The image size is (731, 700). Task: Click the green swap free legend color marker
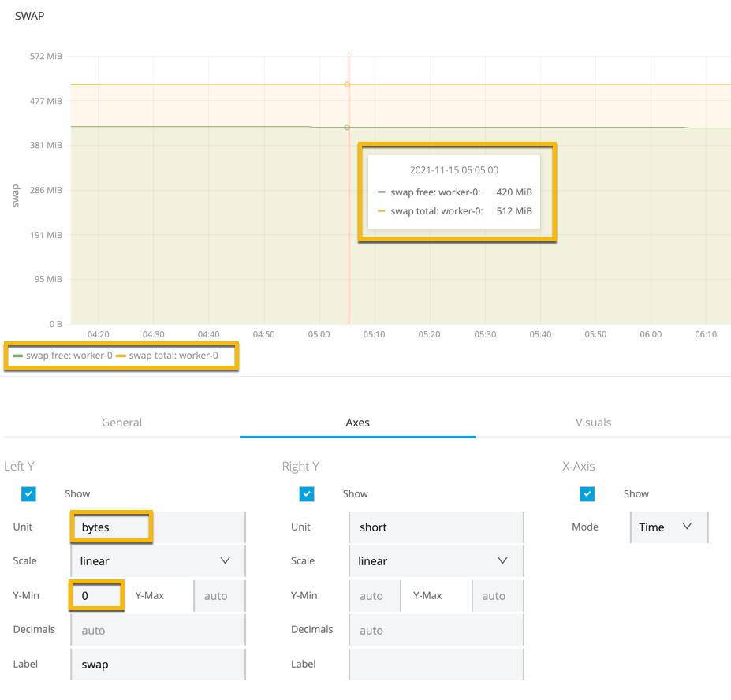19,356
